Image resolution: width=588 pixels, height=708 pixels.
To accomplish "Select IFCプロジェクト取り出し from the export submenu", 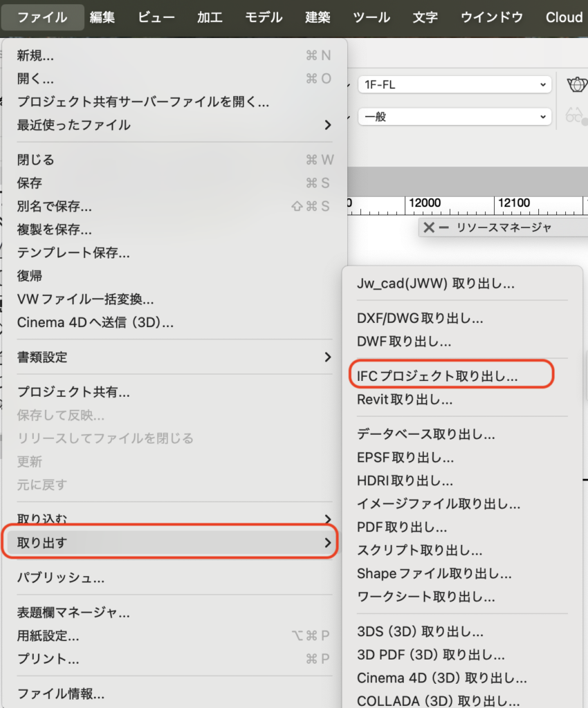I will point(437,376).
